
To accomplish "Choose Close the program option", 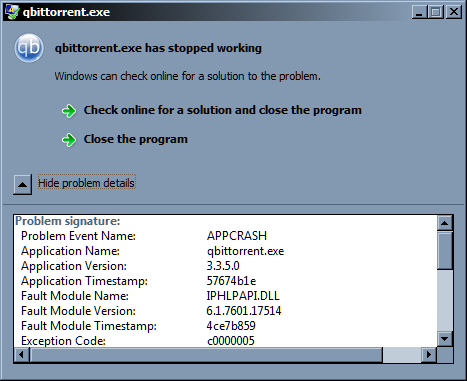I will 136,139.
